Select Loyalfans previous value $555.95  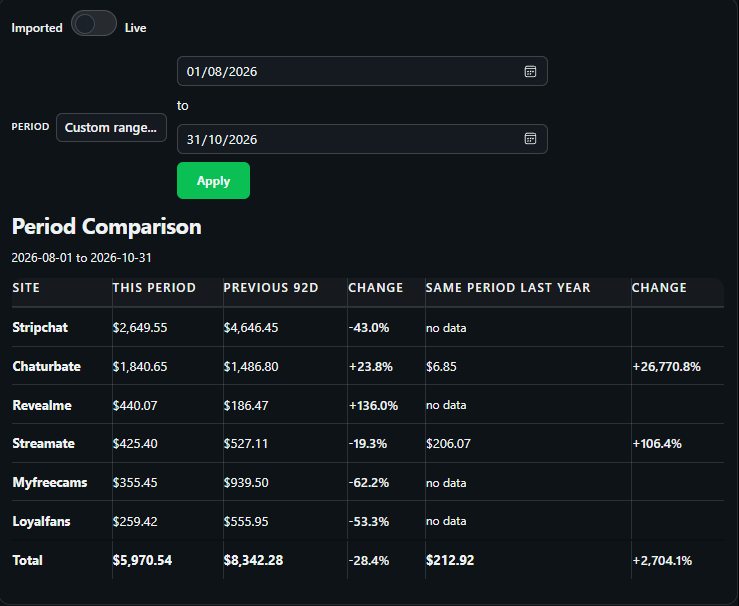[246, 521]
